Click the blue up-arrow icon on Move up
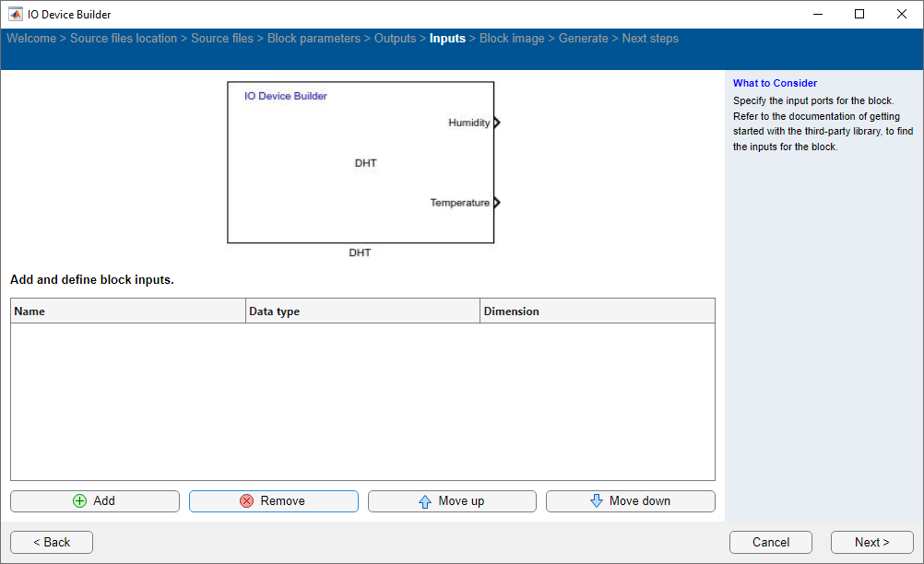The image size is (924, 564). point(423,500)
